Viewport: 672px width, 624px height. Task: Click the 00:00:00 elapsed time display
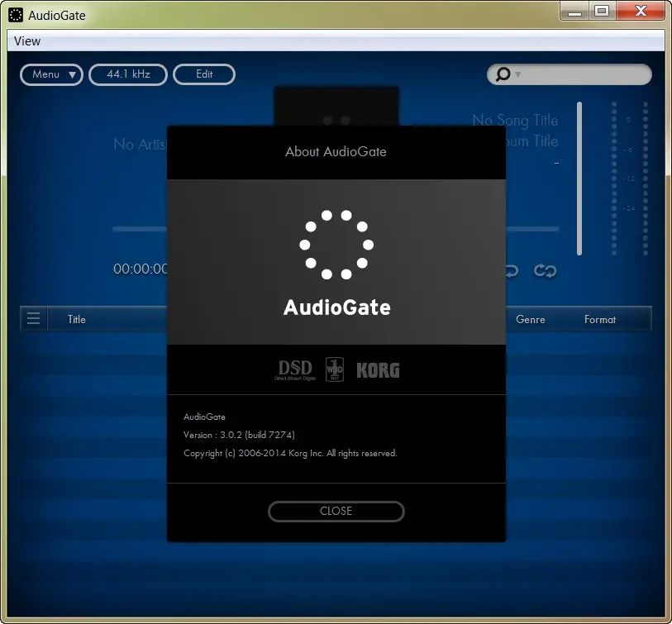pyautogui.click(x=141, y=269)
